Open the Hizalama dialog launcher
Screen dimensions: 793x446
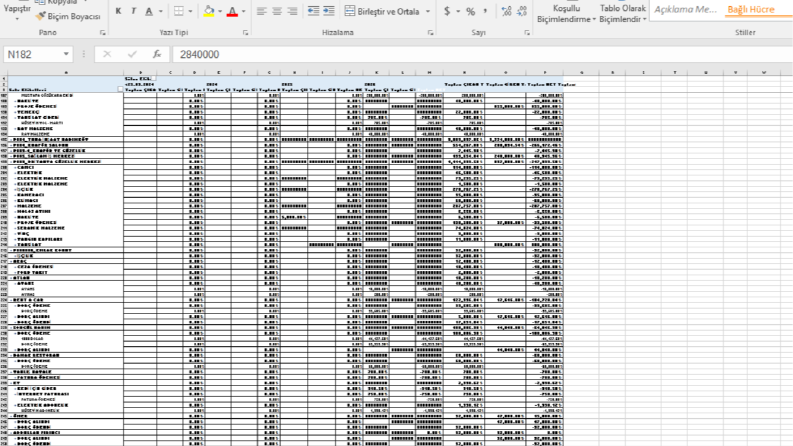[430, 33]
